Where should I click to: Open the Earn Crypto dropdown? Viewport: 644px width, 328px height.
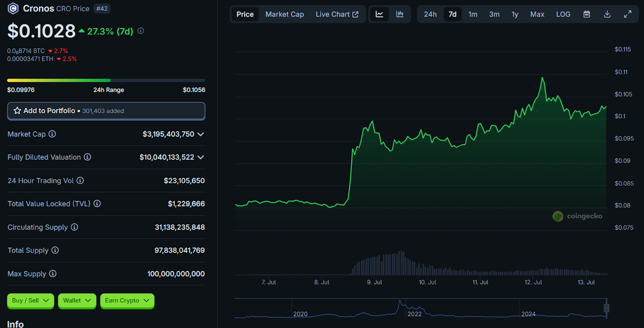(127, 301)
